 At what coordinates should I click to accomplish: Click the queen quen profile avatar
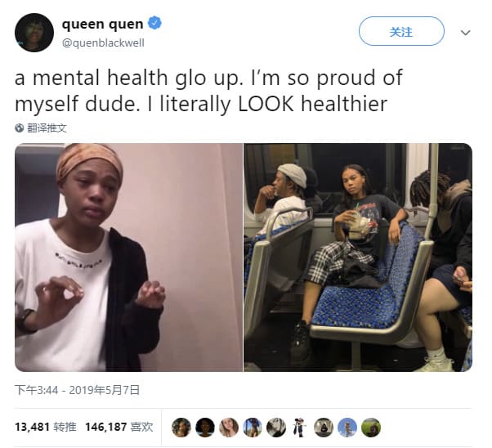[x=34, y=33]
